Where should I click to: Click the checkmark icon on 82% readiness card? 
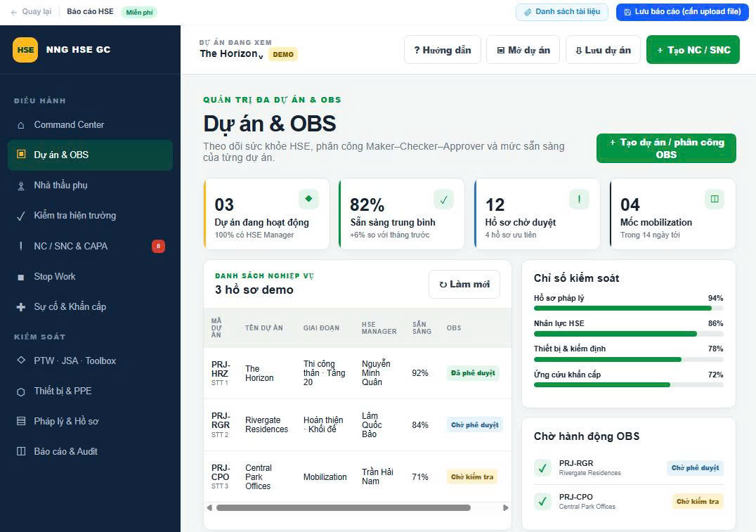443,199
